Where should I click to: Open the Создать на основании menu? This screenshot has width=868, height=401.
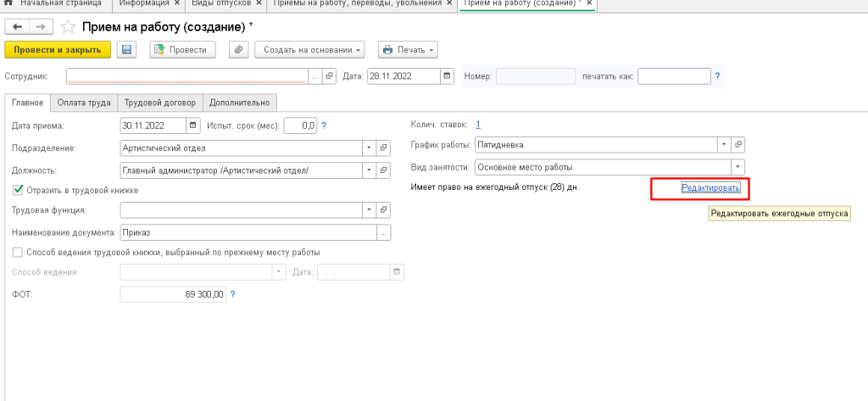pos(309,50)
